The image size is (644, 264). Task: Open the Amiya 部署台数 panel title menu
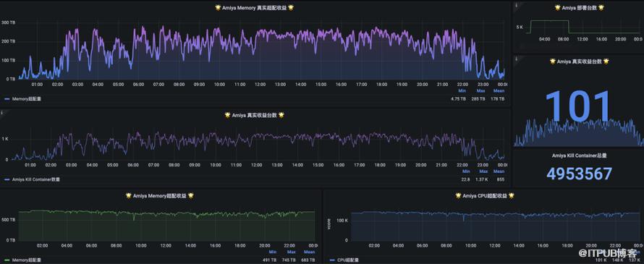coord(579,7)
